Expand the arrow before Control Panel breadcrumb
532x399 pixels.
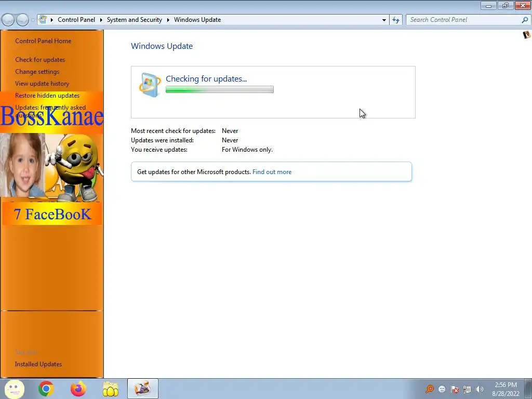[x=52, y=20]
